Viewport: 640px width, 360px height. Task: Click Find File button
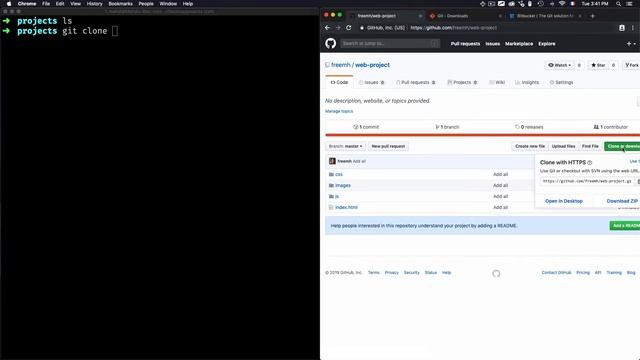pos(590,146)
